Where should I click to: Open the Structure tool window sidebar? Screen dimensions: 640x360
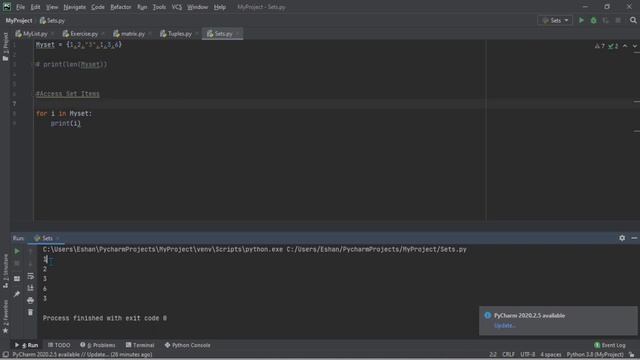(x=5, y=271)
